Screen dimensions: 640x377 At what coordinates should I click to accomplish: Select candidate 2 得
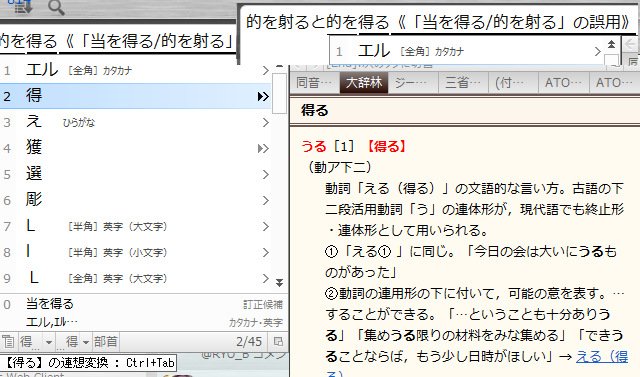pyautogui.click(x=135, y=96)
